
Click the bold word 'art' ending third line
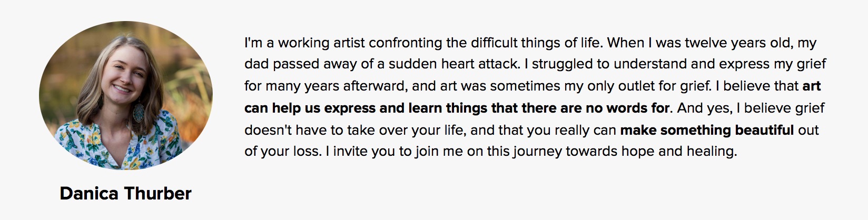coord(812,86)
